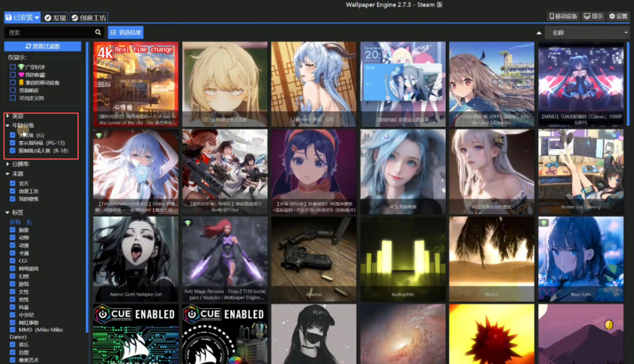Toggle the 创意工坊 source checkbox
634x364 pixels.
click(13, 191)
